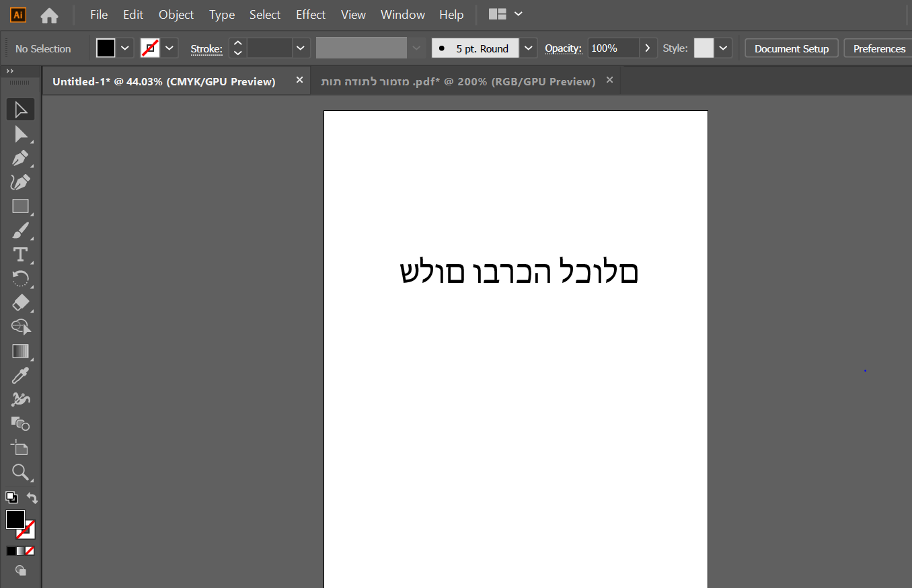Click inside the Opacity value field
The height and width of the screenshot is (588, 912).
click(x=609, y=48)
